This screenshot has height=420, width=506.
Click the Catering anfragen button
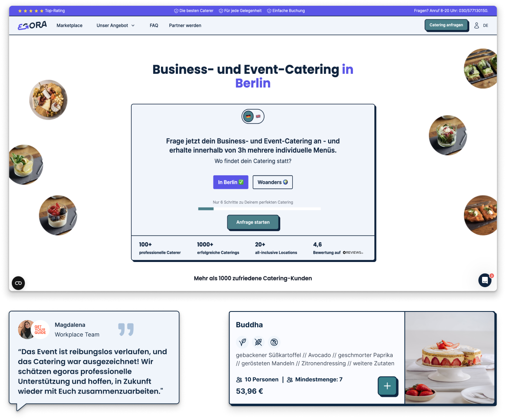pos(446,25)
